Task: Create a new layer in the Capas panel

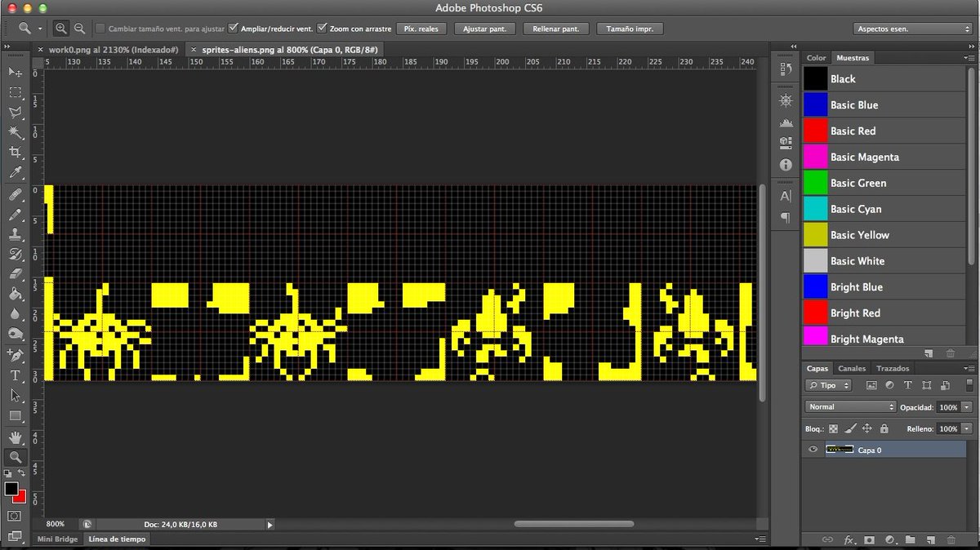Action: (x=930, y=540)
